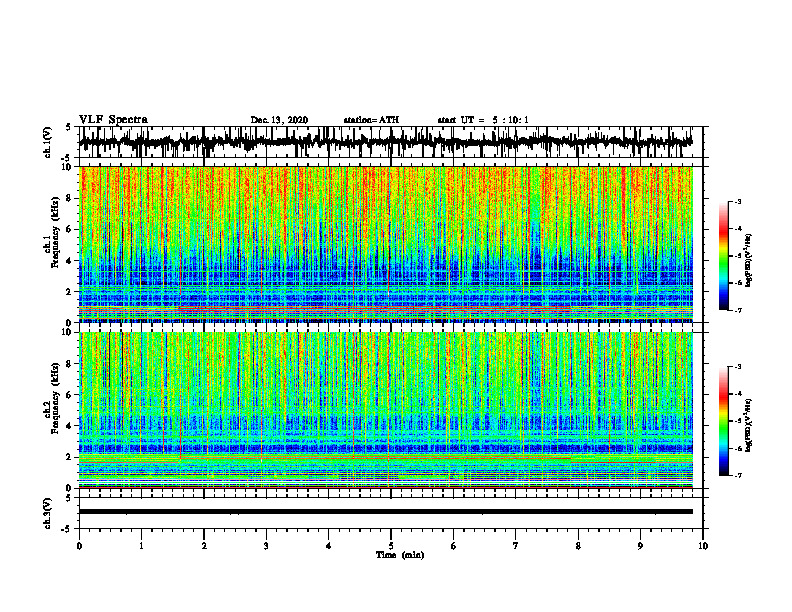
Task: Click time axis tick label '6'
Action: tap(453, 546)
